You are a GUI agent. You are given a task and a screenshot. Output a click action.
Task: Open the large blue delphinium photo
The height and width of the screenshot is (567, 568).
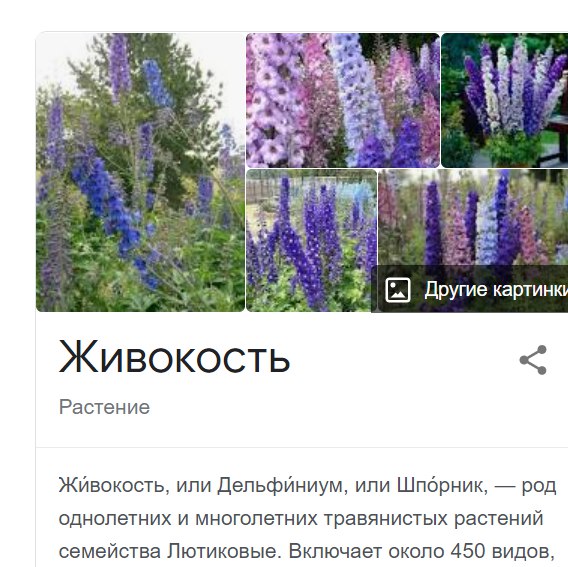point(141,172)
